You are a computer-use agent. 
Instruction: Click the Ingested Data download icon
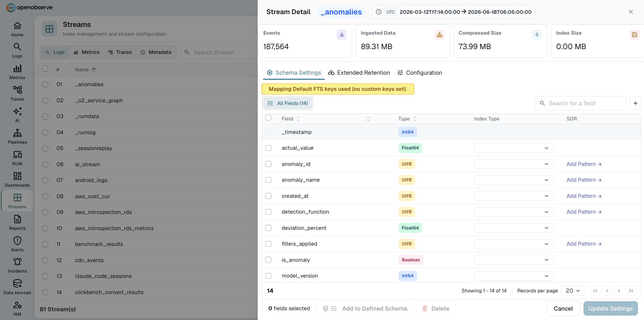[x=439, y=35]
